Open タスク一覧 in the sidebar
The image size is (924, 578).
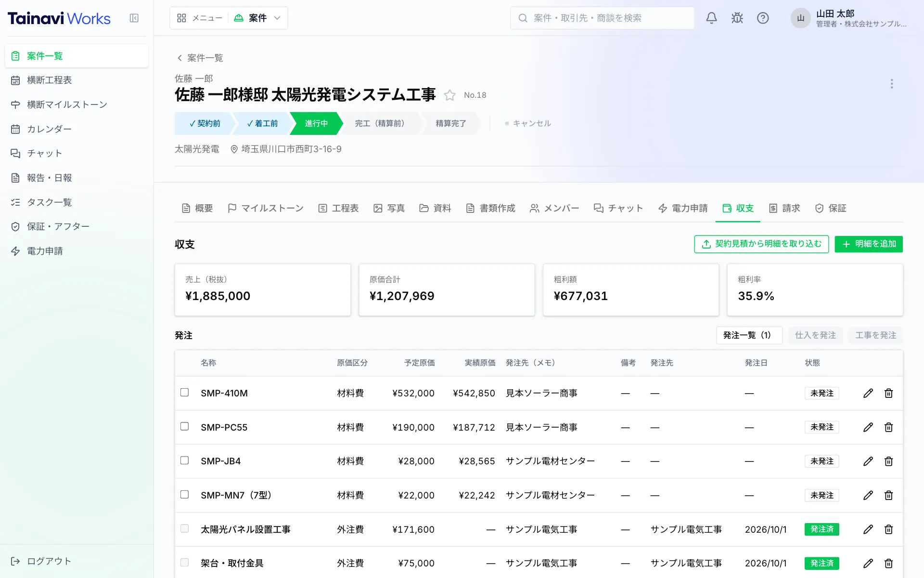click(77, 202)
